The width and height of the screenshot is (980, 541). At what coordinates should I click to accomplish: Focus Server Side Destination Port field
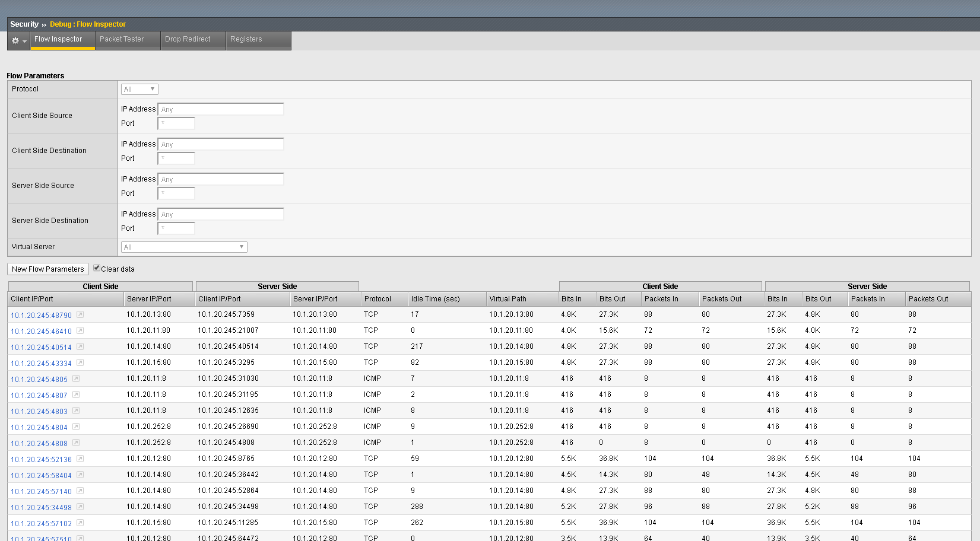tap(176, 228)
